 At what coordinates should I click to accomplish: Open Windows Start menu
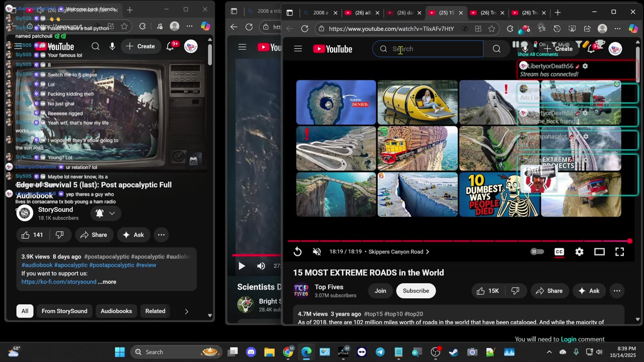pos(120,352)
